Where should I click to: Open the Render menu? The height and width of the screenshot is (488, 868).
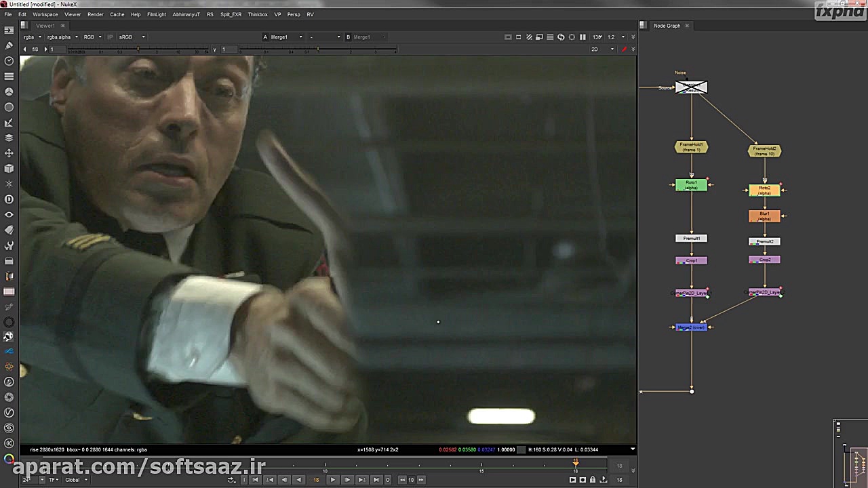click(x=96, y=14)
